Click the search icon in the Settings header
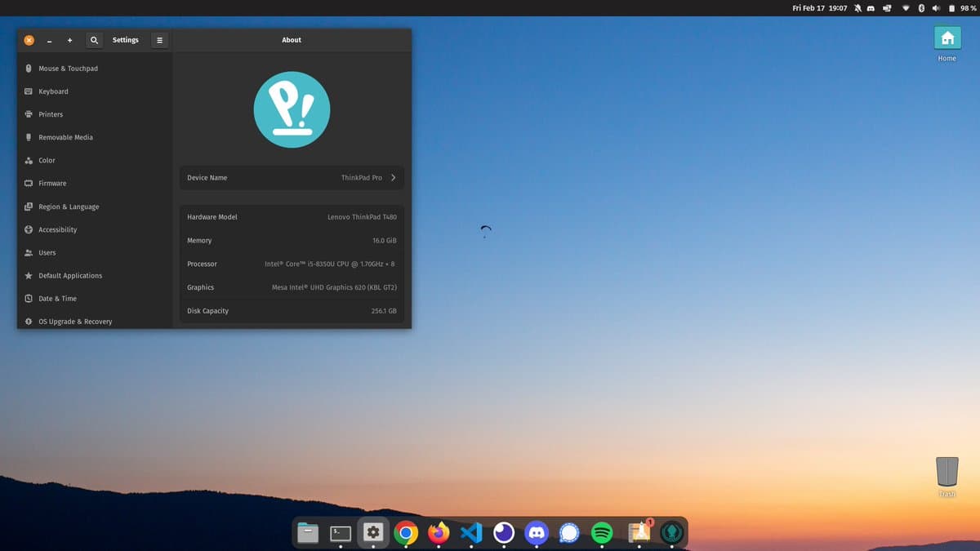Image resolution: width=980 pixels, height=551 pixels. point(94,39)
